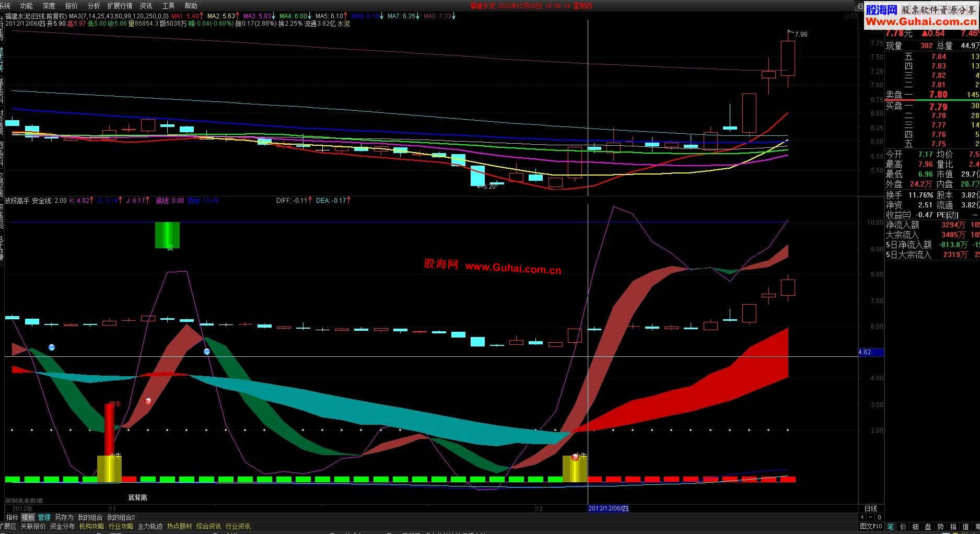Open the 扩展行情 menu
The height and width of the screenshot is (534, 980).
(120, 6)
